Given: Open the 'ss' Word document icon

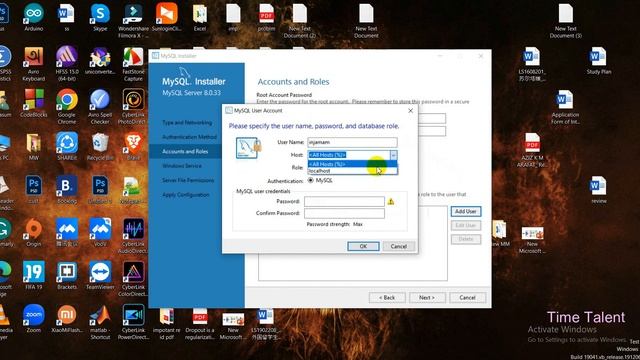Looking at the screenshot, I should [67, 17].
